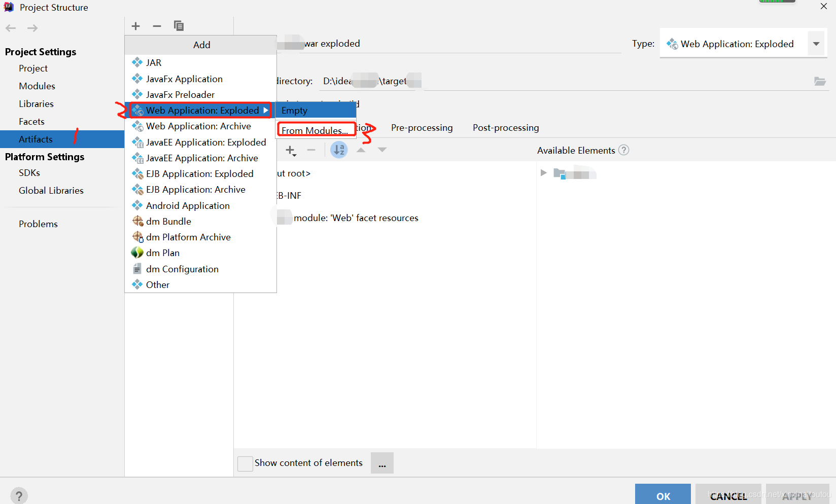The width and height of the screenshot is (836, 504).
Task: Open the Type dropdown for the artifact
Action: tap(816, 44)
